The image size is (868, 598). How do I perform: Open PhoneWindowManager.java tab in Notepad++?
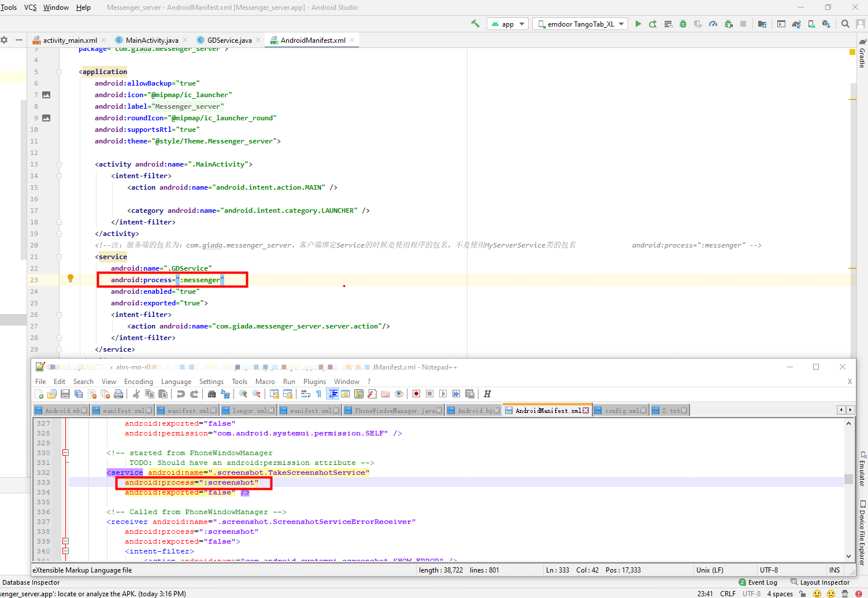tap(395, 411)
